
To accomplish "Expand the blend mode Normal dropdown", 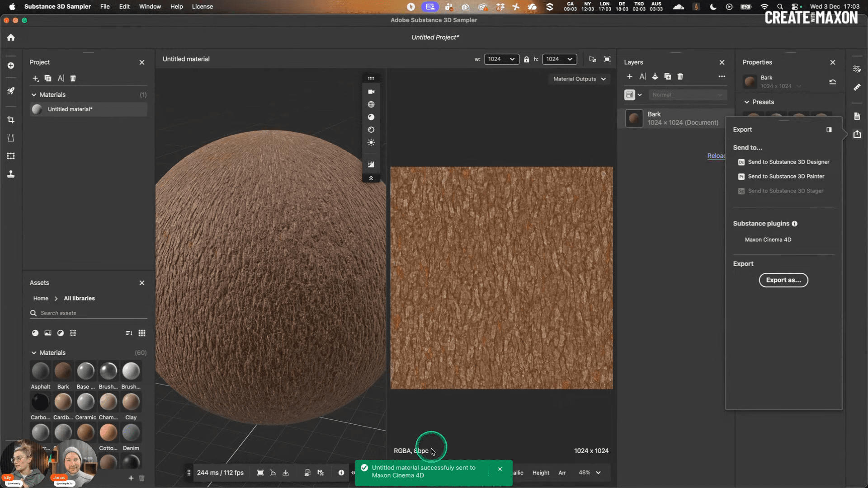I will coord(687,95).
